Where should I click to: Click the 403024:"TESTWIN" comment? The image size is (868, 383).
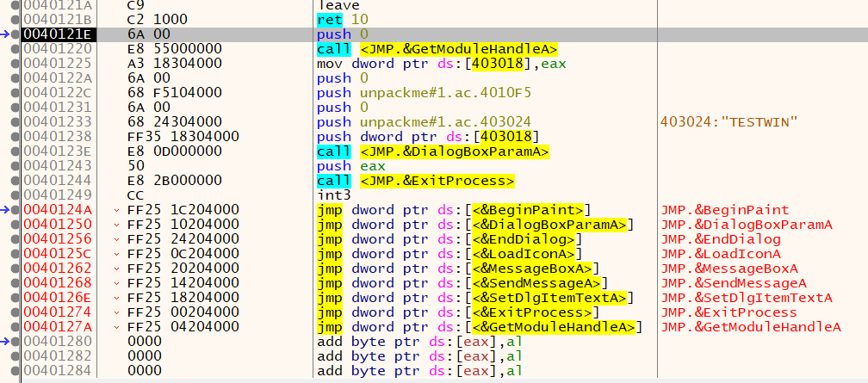[x=728, y=121]
